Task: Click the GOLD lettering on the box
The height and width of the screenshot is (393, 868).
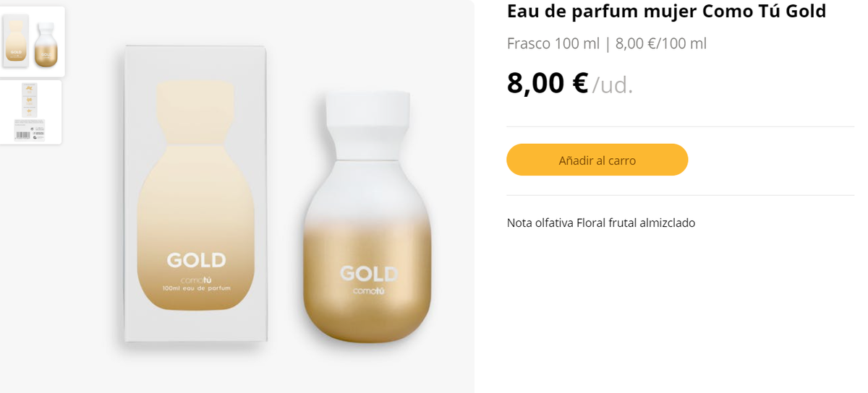Action: [x=196, y=260]
